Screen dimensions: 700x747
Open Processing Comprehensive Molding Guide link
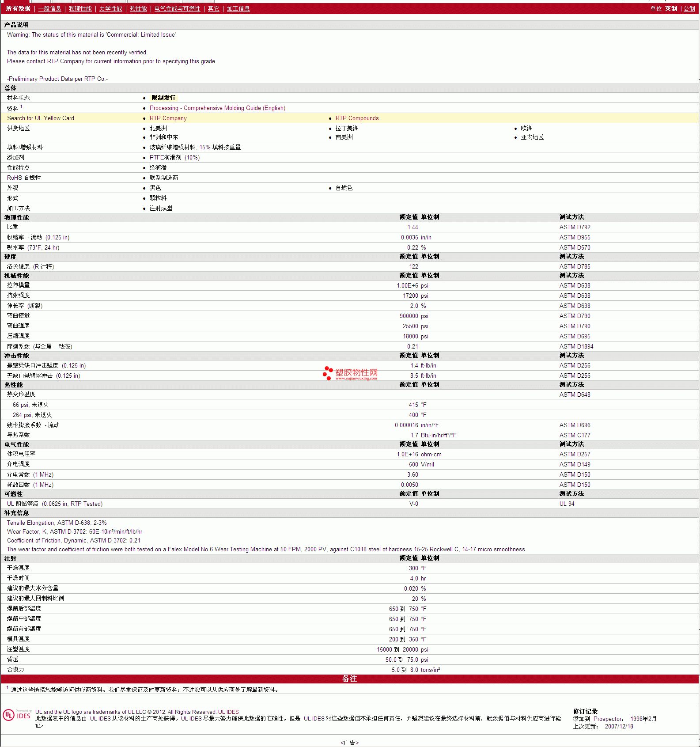pos(217,108)
